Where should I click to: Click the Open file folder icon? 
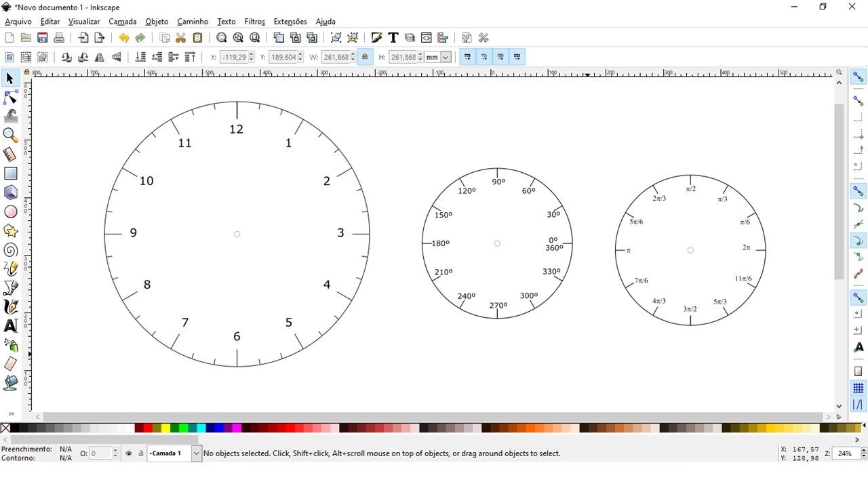(26, 38)
